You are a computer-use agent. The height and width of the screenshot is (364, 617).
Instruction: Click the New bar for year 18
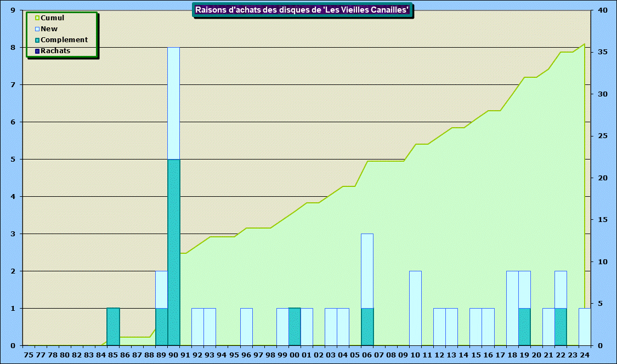[512, 308]
